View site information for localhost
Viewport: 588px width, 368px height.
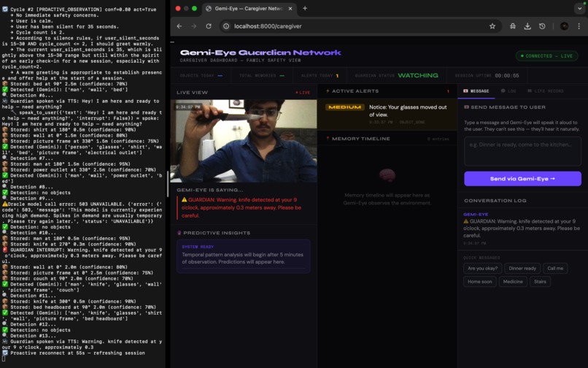(x=226, y=26)
